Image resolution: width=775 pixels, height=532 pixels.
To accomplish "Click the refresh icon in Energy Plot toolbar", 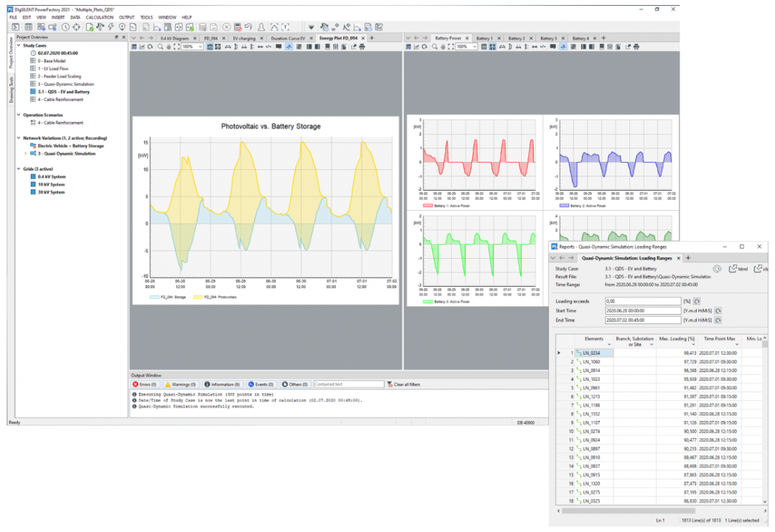I will 150,47.
